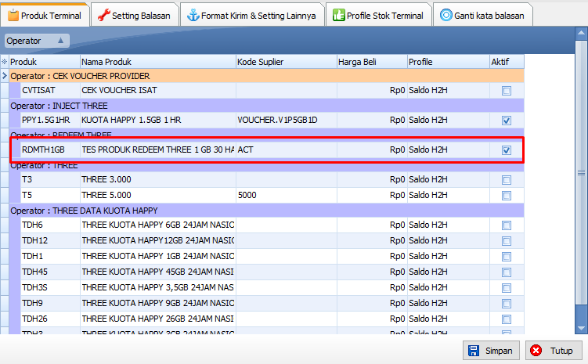Click the floppy disk icon on Simpan

tap(474, 351)
